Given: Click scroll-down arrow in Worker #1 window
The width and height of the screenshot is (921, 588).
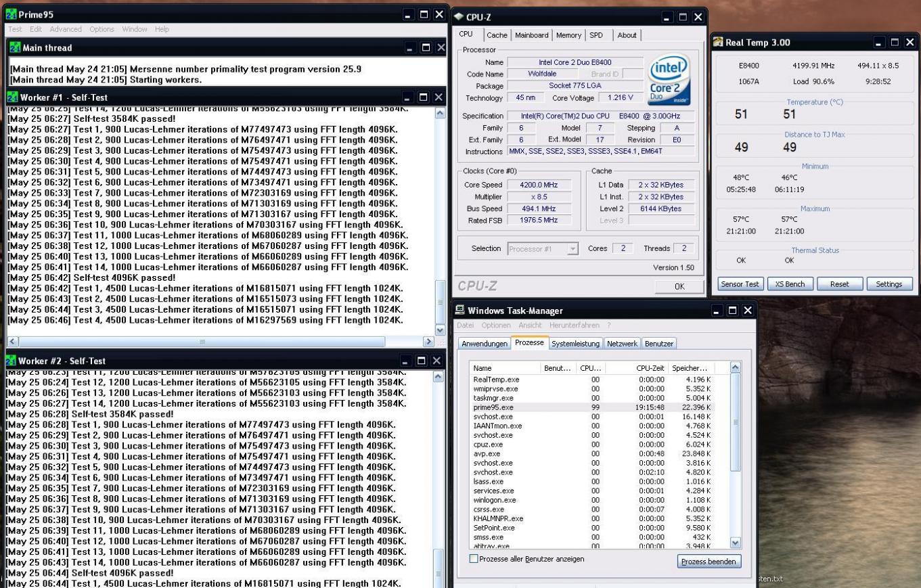Looking at the screenshot, I should tap(440, 330).
